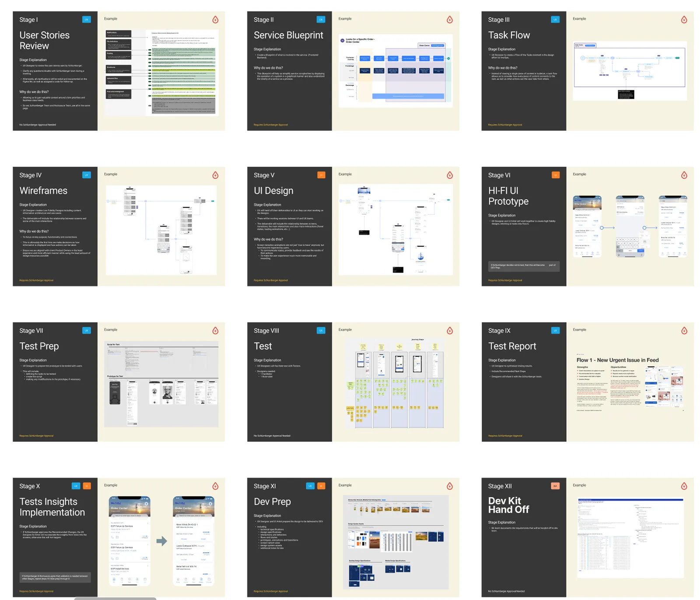Select the "Service Blueprint" title
The image size is (700, 600).
[x=288, y=35]
